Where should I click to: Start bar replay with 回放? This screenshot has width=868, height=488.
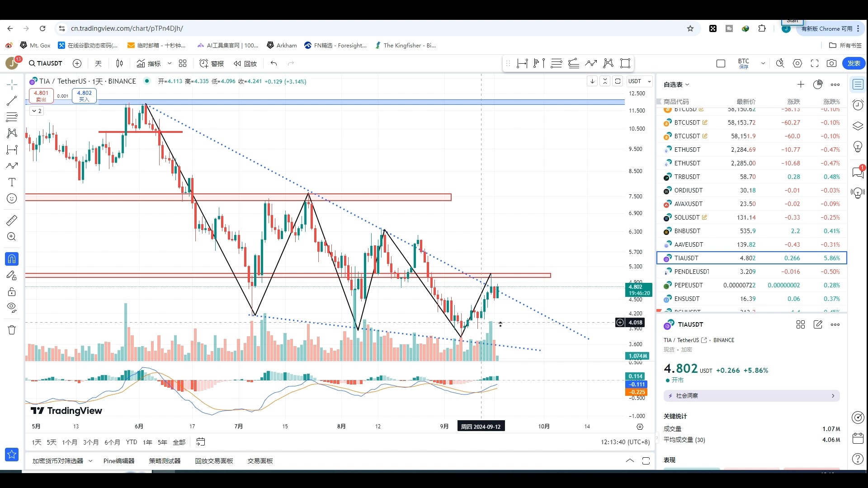(245, 63)
